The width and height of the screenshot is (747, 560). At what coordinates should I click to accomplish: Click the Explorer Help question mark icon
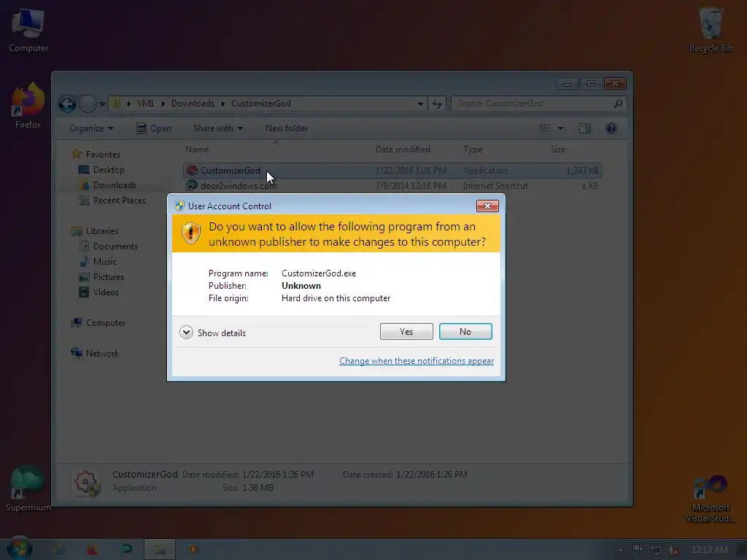(611, 128)
